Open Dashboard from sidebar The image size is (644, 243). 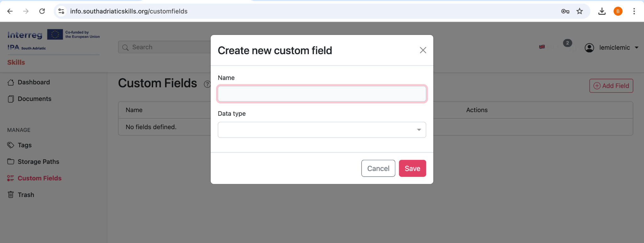tap(34, 82)
